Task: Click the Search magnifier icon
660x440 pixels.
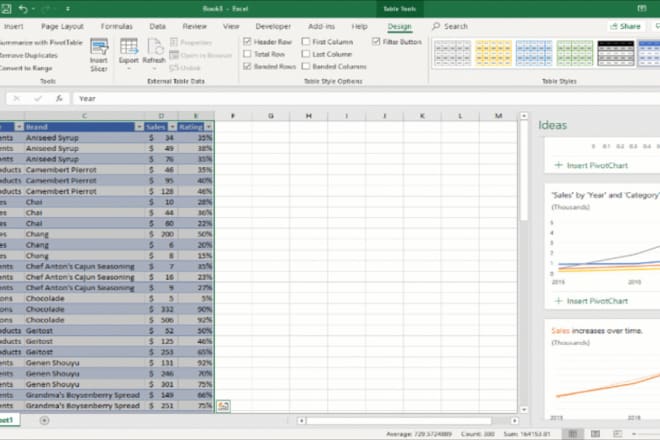Action: pos(436,26)
